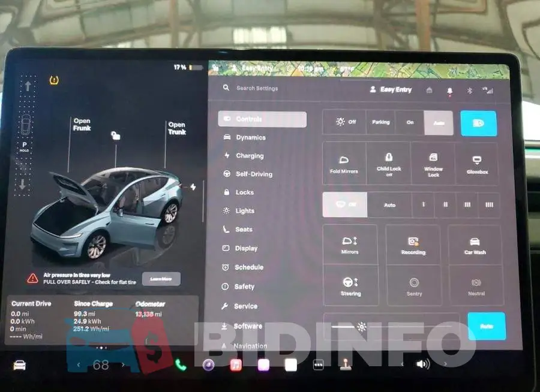The image size is (540, 392).
Task: Toggle Child Lock
Action: [389, 164]
